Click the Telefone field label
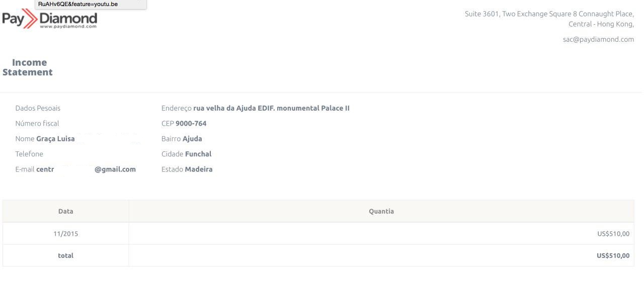Screen dimensions: 644x290 [x=29, y=154]
